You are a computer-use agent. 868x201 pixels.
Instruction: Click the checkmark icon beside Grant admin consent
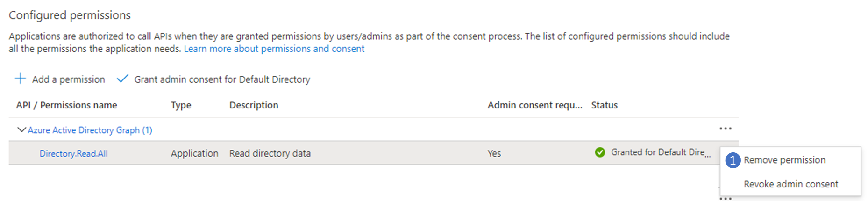click(x=122, y=79)
